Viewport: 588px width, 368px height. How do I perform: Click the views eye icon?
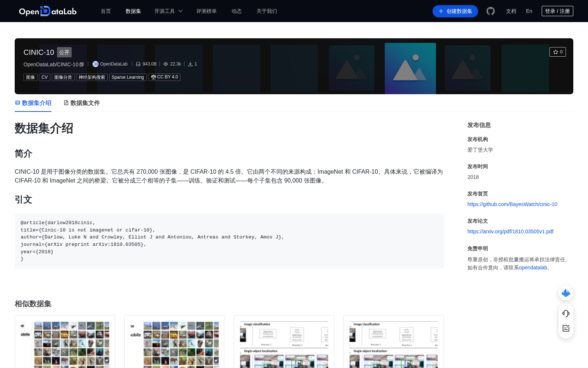(166, 64)
